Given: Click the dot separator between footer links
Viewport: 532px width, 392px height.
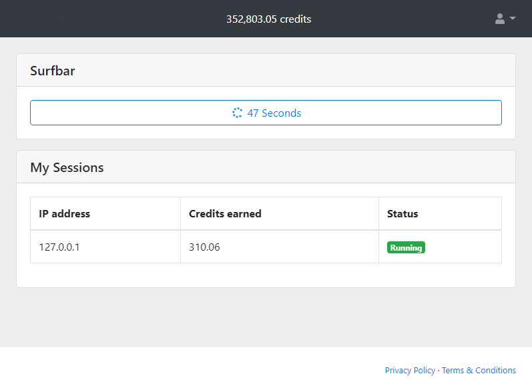Looking at the screenshot, I should 439,371.
